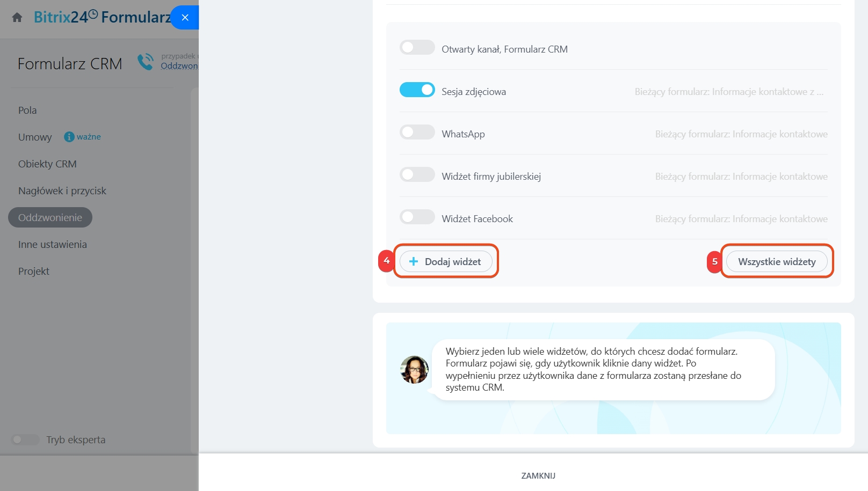Image resolution: width=868 pixels, height=491 pixels.
Task: Click ZAMKNIJ at the bottom
Action: pyautogui.click(x=538, y=476)
